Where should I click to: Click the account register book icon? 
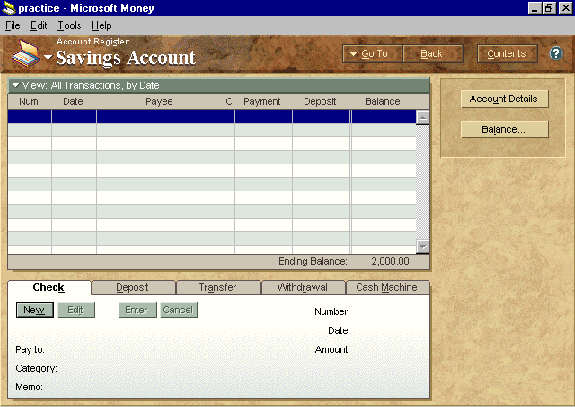26,54
